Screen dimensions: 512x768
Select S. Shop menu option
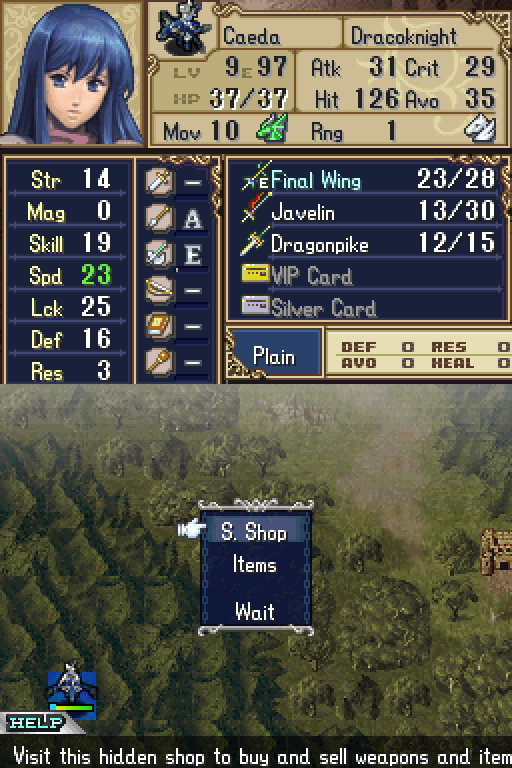click(254, 531)
